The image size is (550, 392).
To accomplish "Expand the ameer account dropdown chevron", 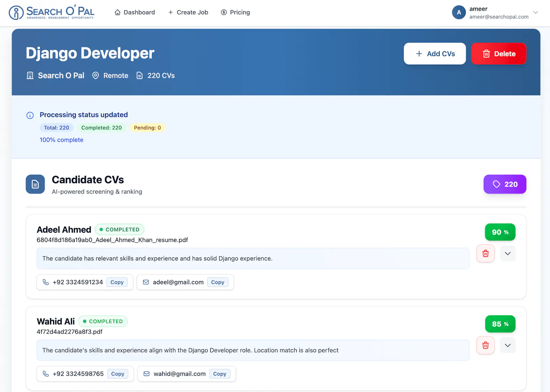I will tap(535, 12).
